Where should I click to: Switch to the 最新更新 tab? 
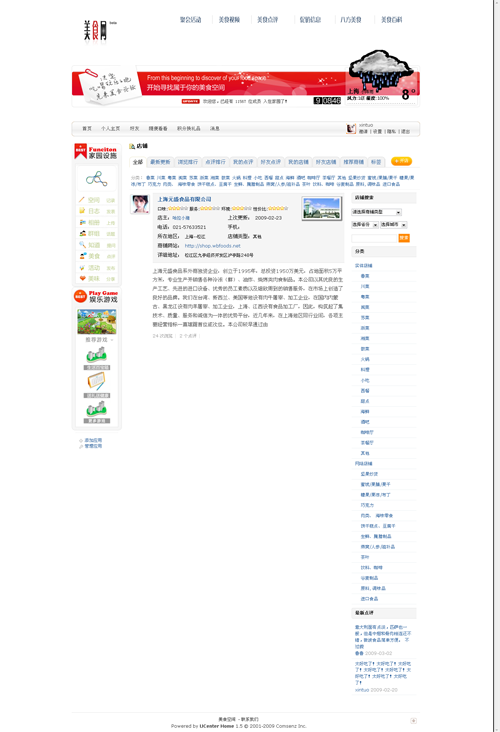[x=160, y=162]
